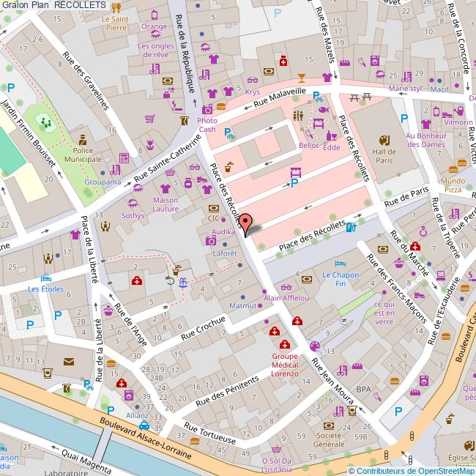The width and height of the screenshot is (476, 476).
Task: Click the playground icon in Jardin Firmin Bouisset
Action: coord(46,121)
